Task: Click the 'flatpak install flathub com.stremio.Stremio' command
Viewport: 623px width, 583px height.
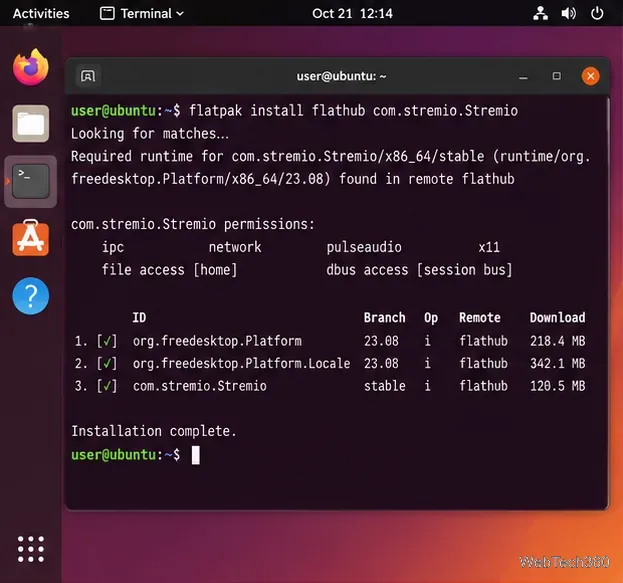Action: (x=353, y=110)
